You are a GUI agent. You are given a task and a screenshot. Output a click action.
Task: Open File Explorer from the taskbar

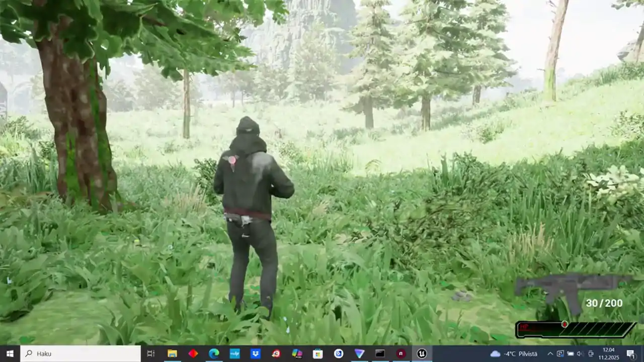coord(172,353)
